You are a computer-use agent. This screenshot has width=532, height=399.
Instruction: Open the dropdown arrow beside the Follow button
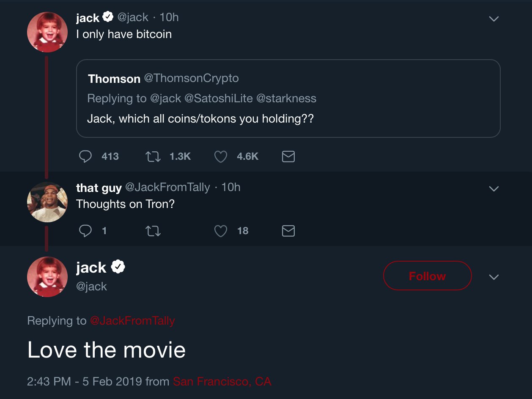(x=494, y=277)
